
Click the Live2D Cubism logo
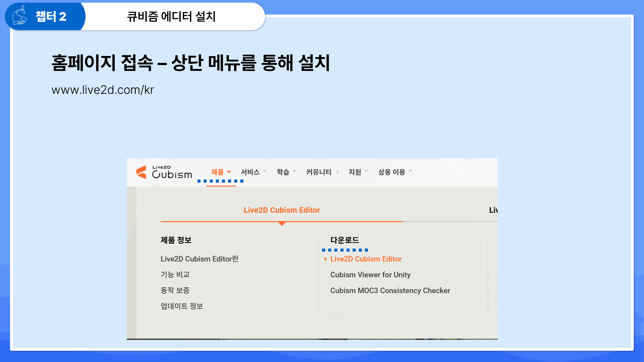[x=164, y=172]
